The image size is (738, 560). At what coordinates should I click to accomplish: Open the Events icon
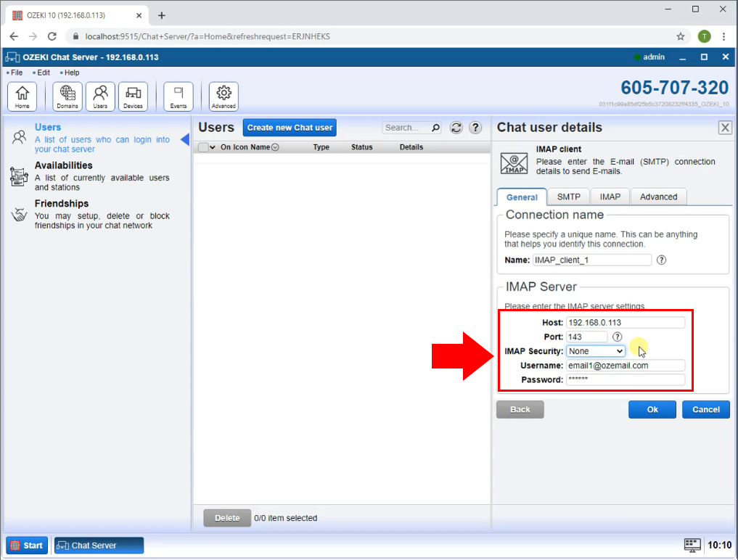coord(178,95)
